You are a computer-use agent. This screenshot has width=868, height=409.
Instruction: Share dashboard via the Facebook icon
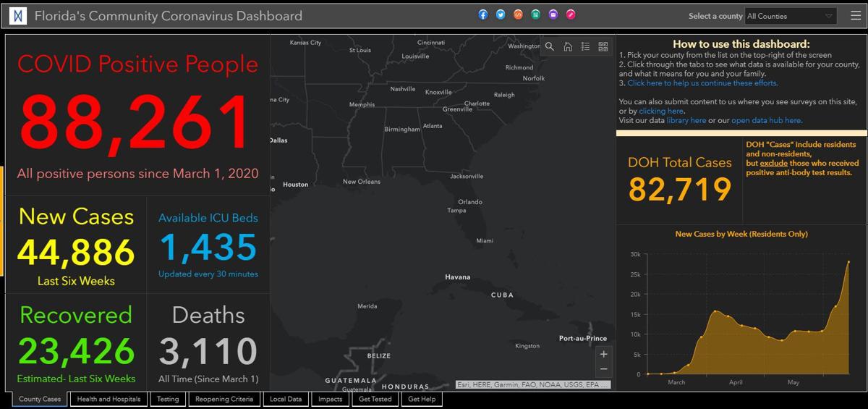coord(483,14)
